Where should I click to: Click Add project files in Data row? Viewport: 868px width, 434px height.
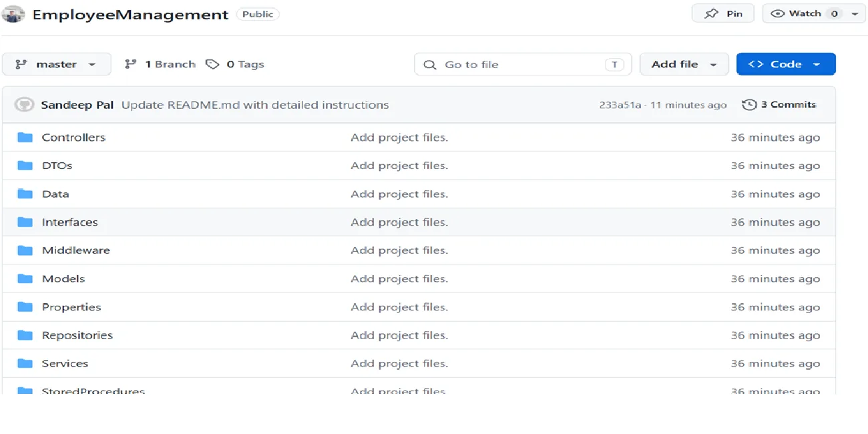pos(399,194)
